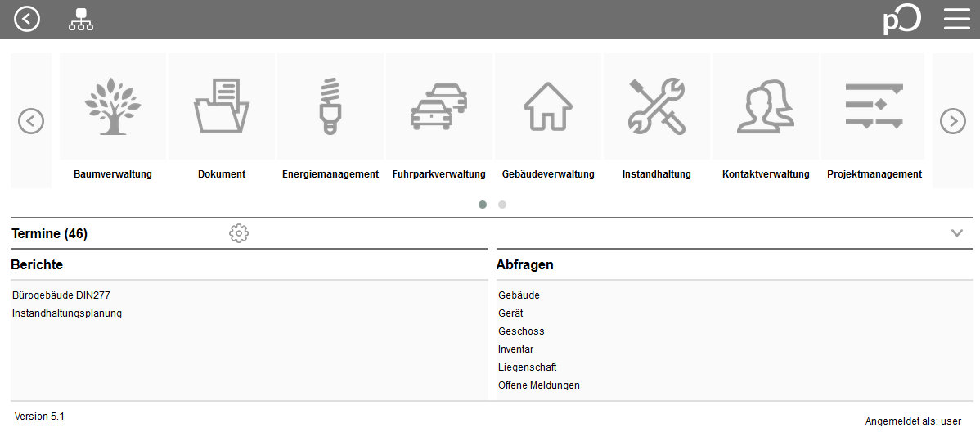Open the hamburger menu
Image resolution: width=980 pixels, height=437 pixels.
pyautogui.click(x=956, y=20)
